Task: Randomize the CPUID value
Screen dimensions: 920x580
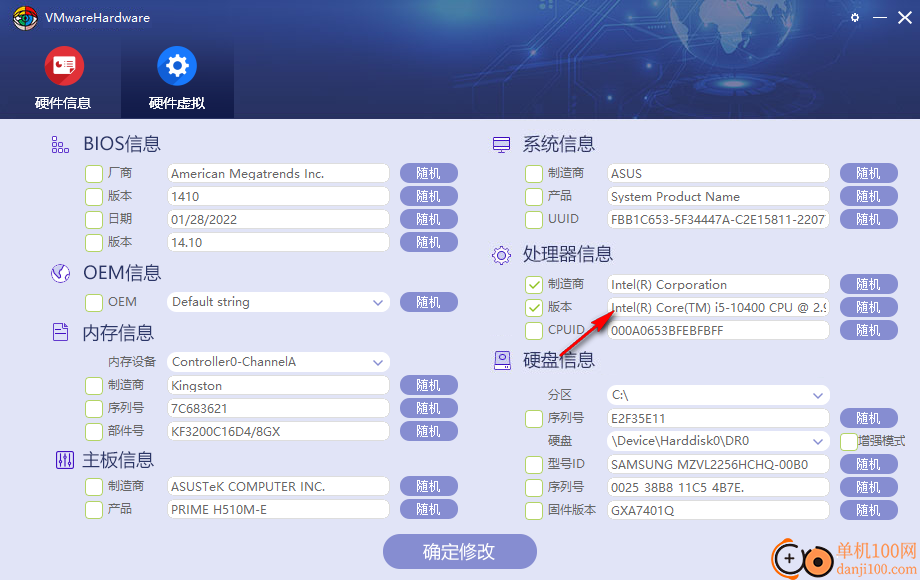Action: (868, 330)
